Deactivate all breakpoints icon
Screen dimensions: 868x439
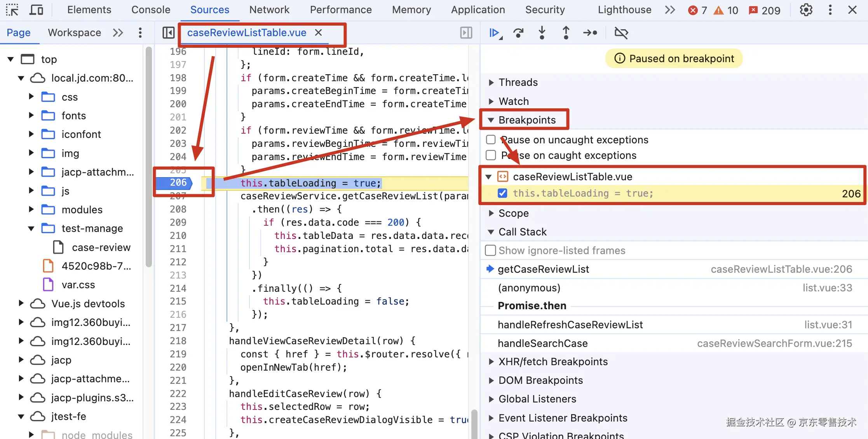pos(621,33)
